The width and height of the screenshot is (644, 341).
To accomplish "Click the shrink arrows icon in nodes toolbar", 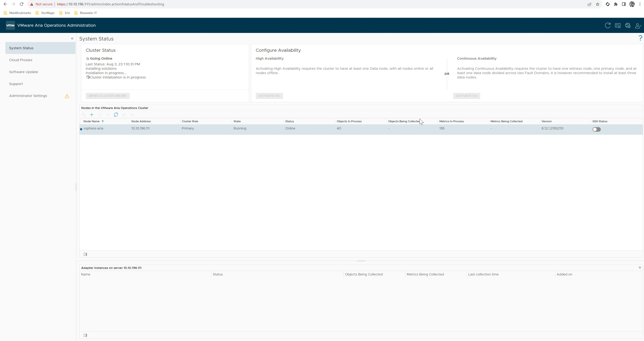I will [124, 115].
